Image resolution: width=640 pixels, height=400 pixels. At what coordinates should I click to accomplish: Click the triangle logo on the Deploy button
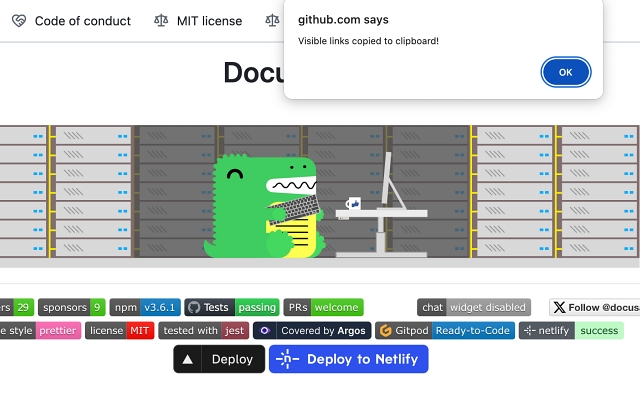pyautogui.click(x=187, y=360)
